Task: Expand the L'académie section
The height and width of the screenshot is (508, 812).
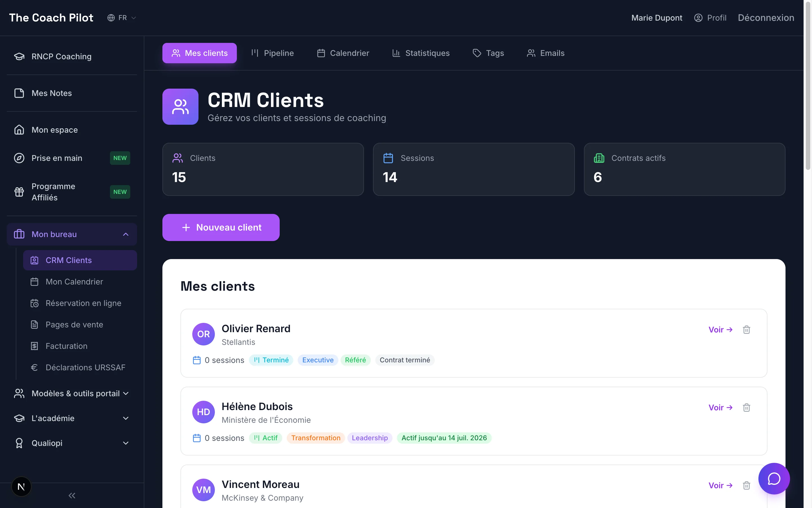Action: [x=72, y=418]
